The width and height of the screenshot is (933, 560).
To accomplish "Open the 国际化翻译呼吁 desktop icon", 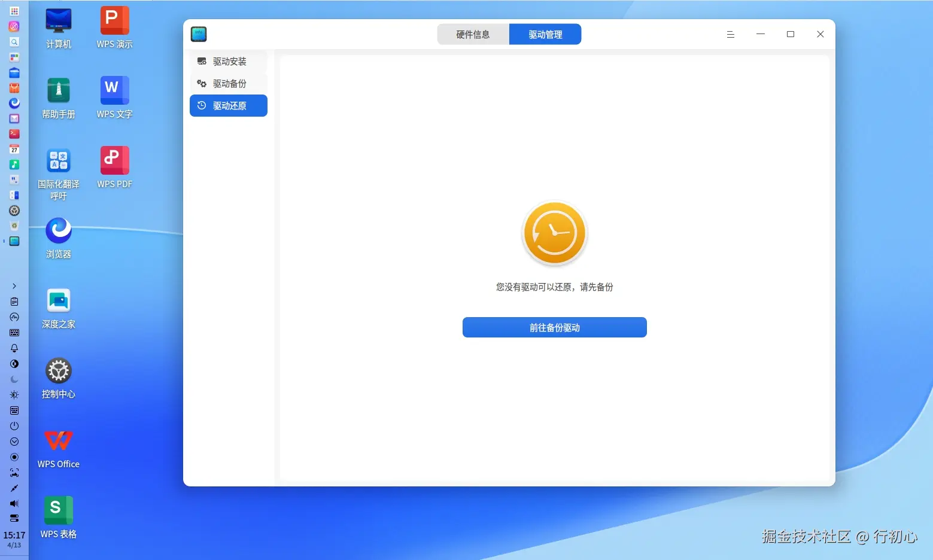I will click(x=59, y=174).
